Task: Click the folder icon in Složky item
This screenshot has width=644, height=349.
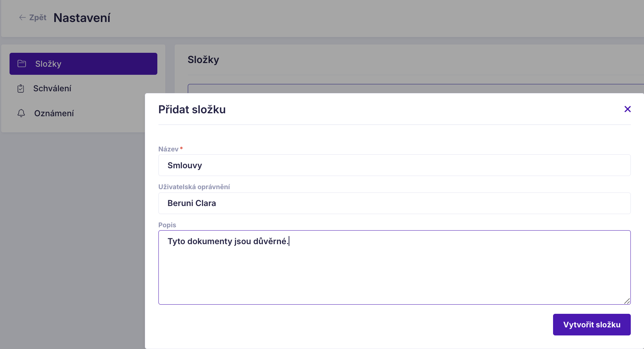Action: click(22, 63)
